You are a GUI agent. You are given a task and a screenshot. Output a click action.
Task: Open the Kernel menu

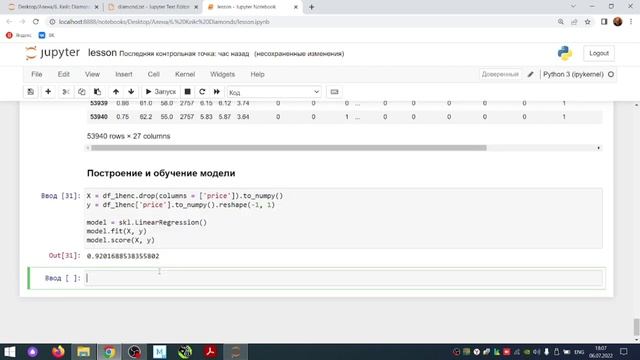185,74
